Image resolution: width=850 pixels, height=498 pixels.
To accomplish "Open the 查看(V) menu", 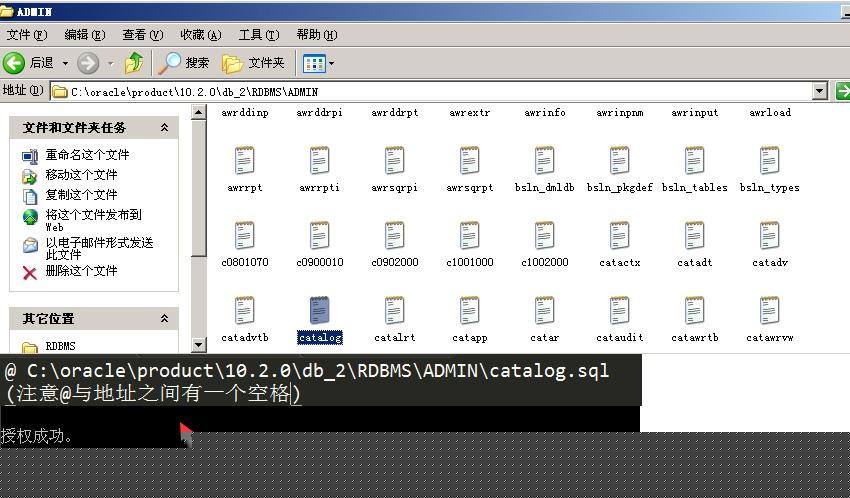I will 143,35.
